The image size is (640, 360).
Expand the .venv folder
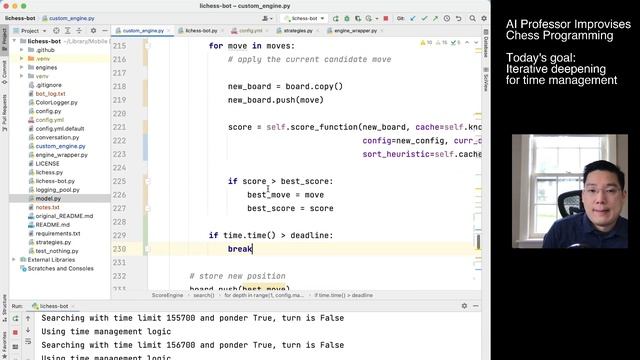[x=22, y=59]
